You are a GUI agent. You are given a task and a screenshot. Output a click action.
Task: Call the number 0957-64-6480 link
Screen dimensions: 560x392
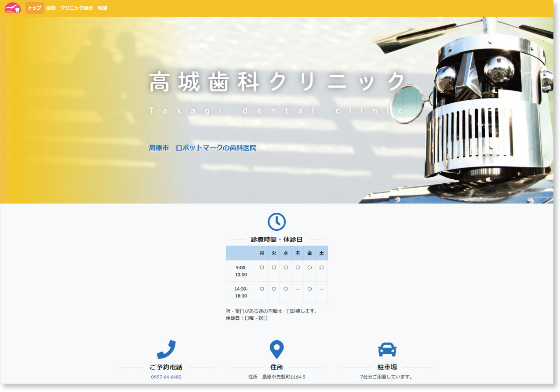166,377
